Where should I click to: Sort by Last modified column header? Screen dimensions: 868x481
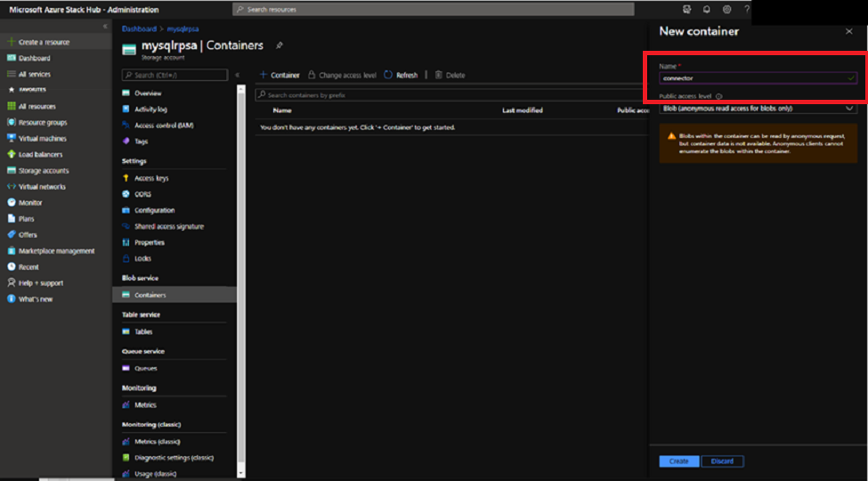[x=522, y=110]
